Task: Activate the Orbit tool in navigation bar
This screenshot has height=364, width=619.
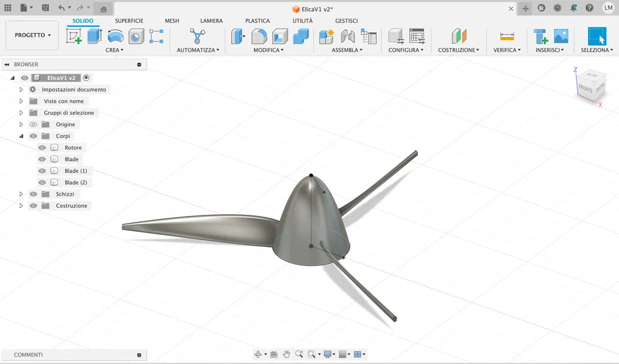Action: pyautogui.click(x=259, y=354)
